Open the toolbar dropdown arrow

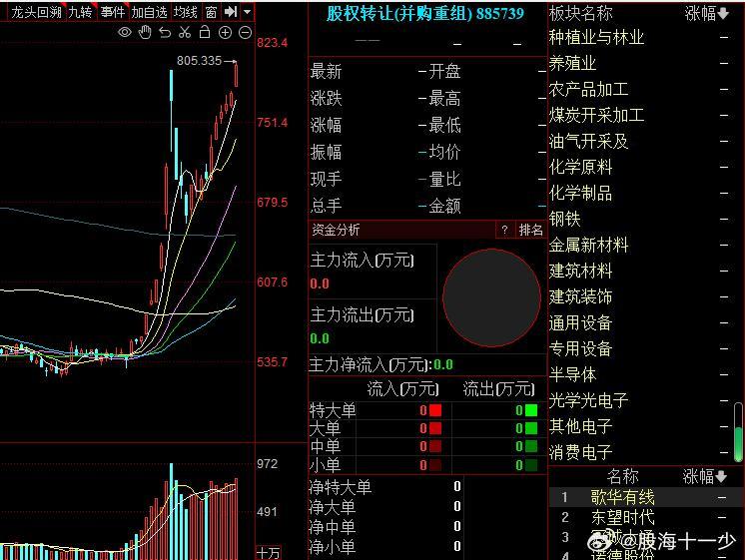coord(247,12)
